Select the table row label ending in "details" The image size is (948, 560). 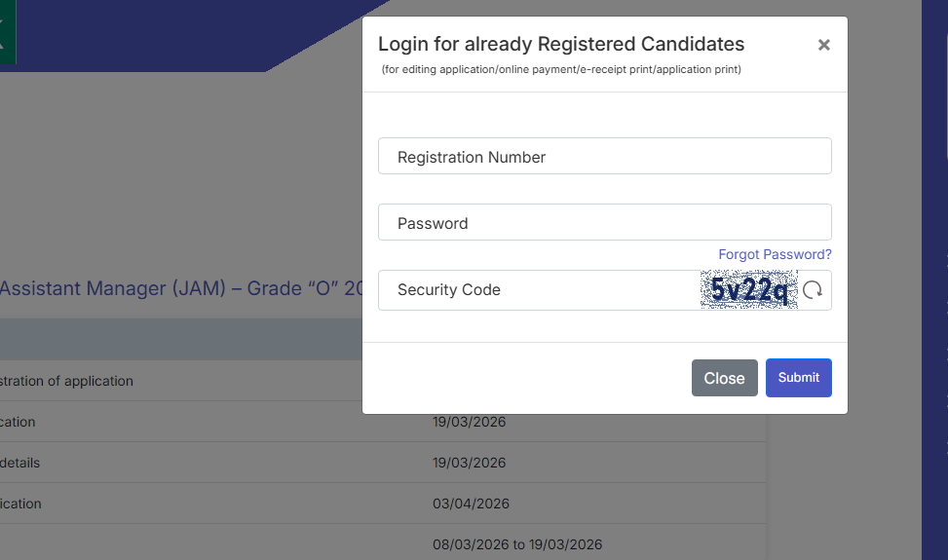(19, 463)
